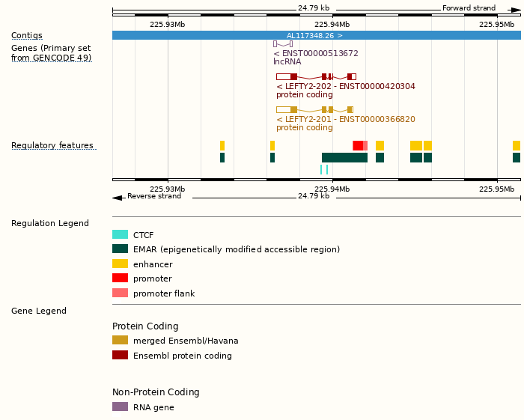Click the CTCF cyan legend swatch
Image resolution: width=524 pixels, height=420 pixels.
coord(120,234)
